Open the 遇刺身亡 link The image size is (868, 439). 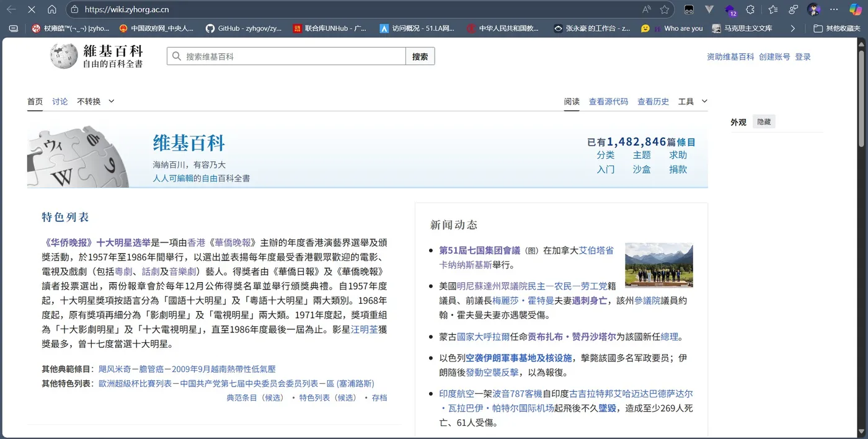[590, 301]
